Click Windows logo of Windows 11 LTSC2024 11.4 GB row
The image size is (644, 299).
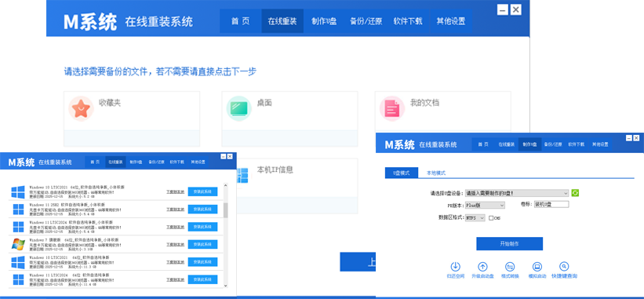click(18, 279)
